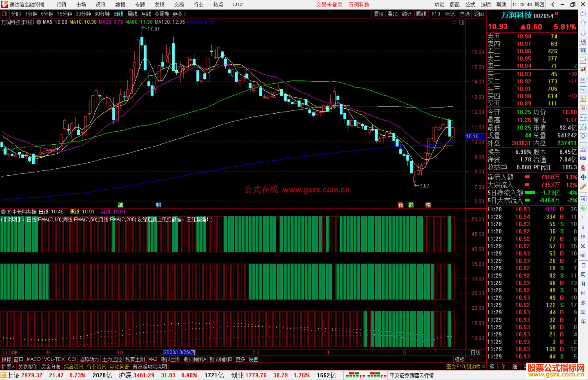Viewport: 588px width, 380px height.
Task: Click the green 5日净流入额 bar
Action: (x=530, y=193)
